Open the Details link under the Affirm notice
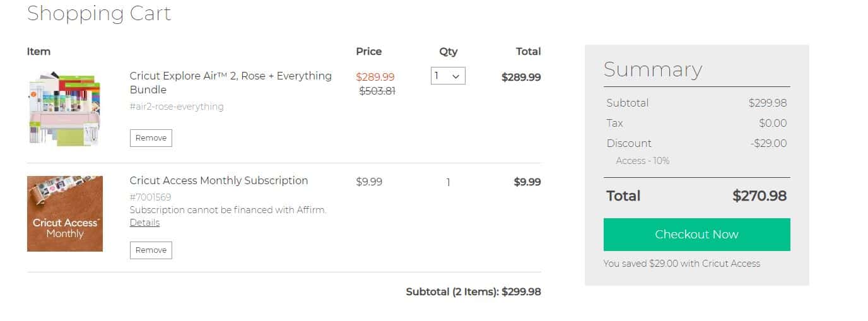This screenshot has height=321, width=868. click(144, 223)
